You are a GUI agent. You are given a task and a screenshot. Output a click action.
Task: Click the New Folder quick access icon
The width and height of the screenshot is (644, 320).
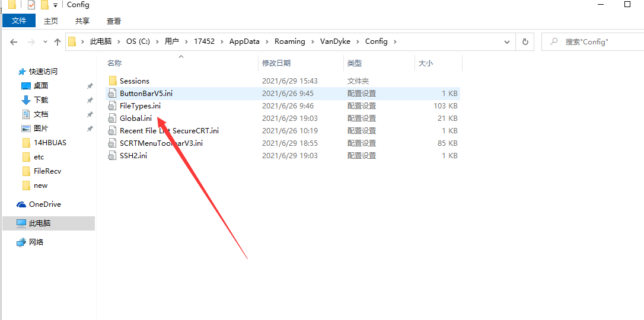click(44, 5)
